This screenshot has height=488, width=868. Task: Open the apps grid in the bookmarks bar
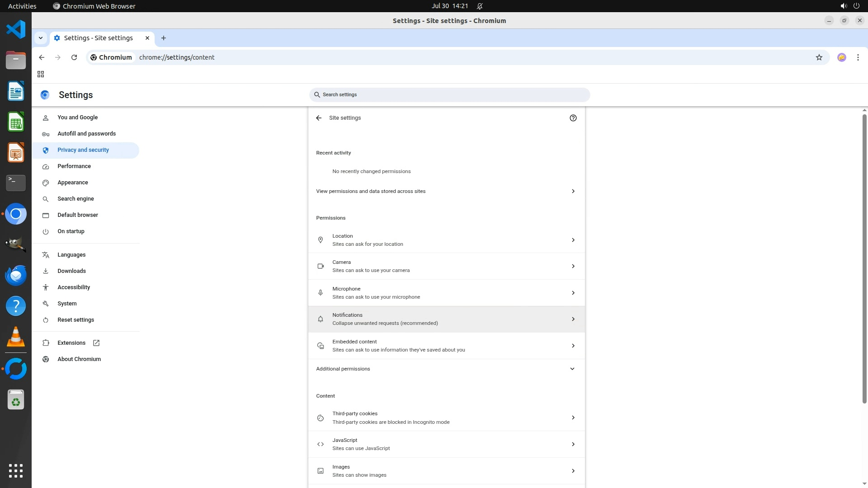tap(41, 74)
